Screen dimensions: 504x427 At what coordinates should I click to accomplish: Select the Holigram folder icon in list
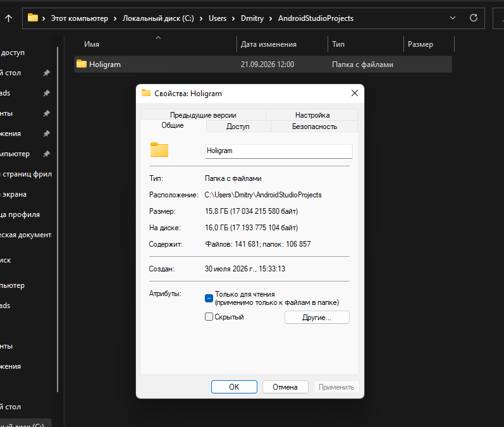pyautogui.click(x=82, y=64)
